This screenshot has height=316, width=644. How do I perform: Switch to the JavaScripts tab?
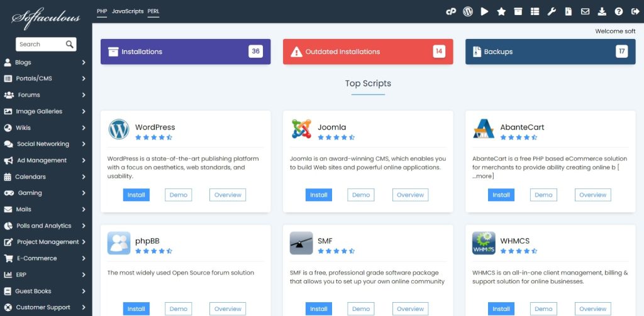pyautogui.click(x=128, y=11)
